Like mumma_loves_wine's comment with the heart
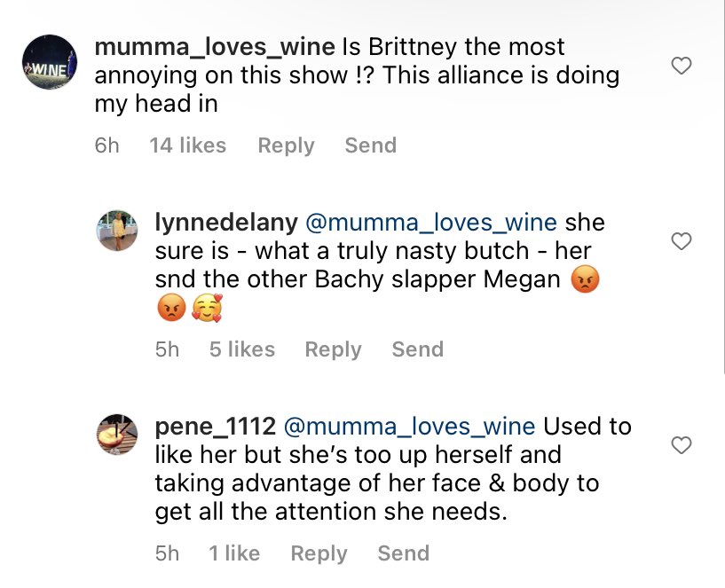Screen dimensions: 725x588 click(682, 66)
